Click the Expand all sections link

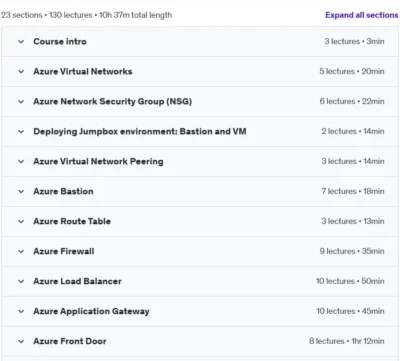tap(362, 15)
